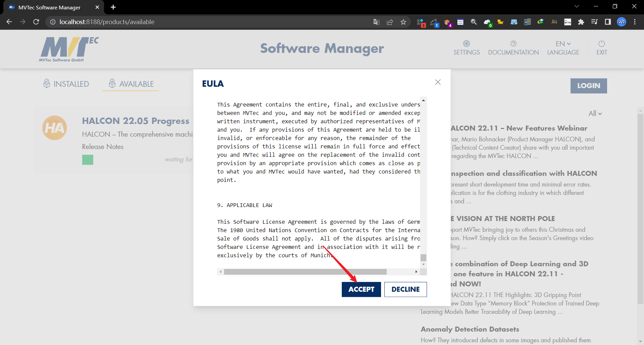Viewport: 644px width, 345px height.
Task: Click the browser forward arrow
Action: point(23,22)
